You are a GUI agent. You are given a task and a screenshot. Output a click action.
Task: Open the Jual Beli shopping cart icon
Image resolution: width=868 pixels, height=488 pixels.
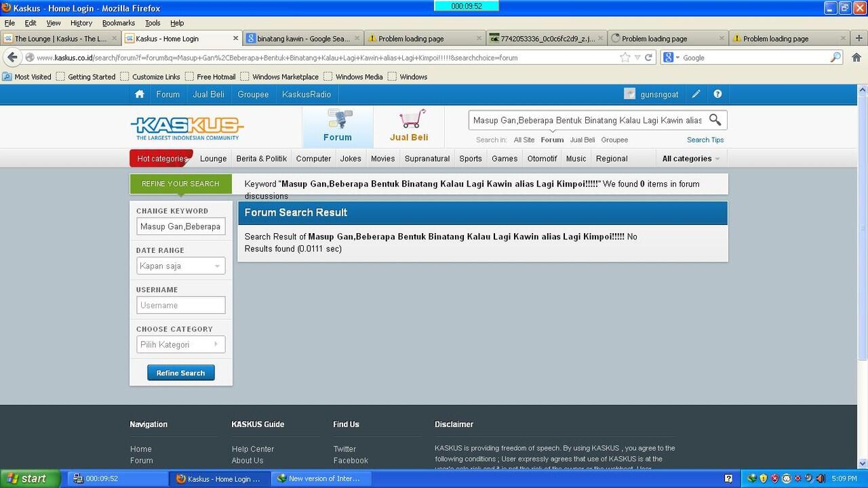[411, 119]
